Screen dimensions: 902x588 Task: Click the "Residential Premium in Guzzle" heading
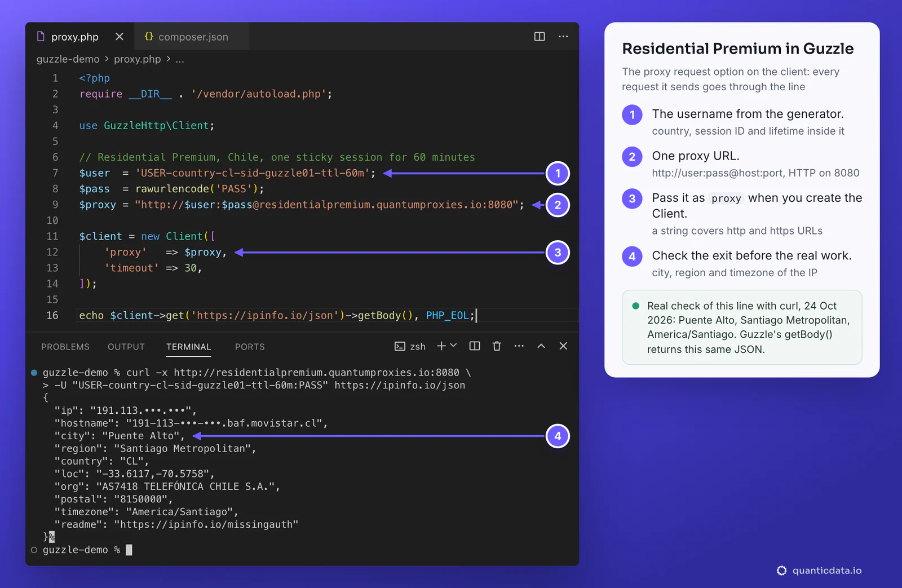[x=737, y=49]
